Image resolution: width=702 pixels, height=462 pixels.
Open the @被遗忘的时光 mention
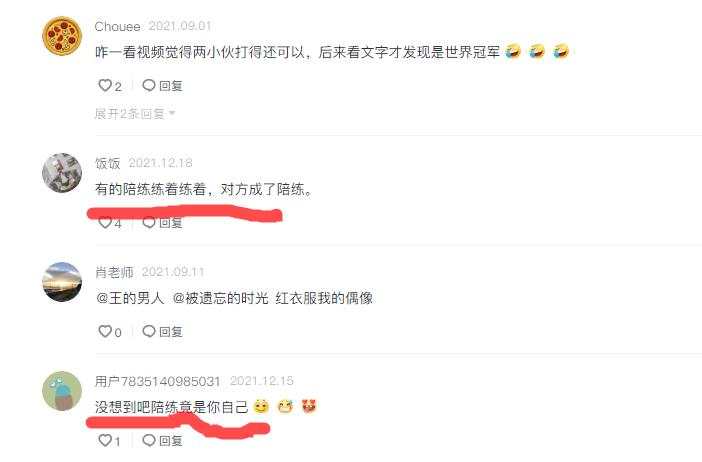220,298
